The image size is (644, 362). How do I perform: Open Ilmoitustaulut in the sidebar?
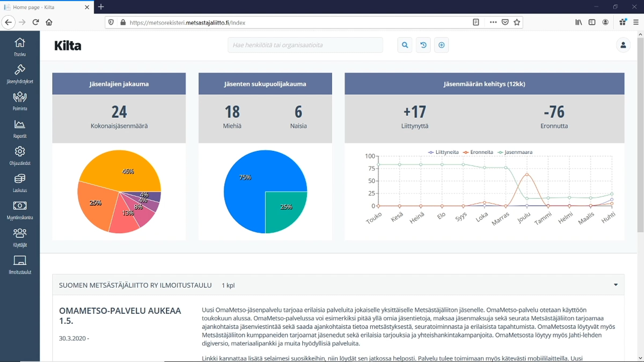tap(20, 265)
